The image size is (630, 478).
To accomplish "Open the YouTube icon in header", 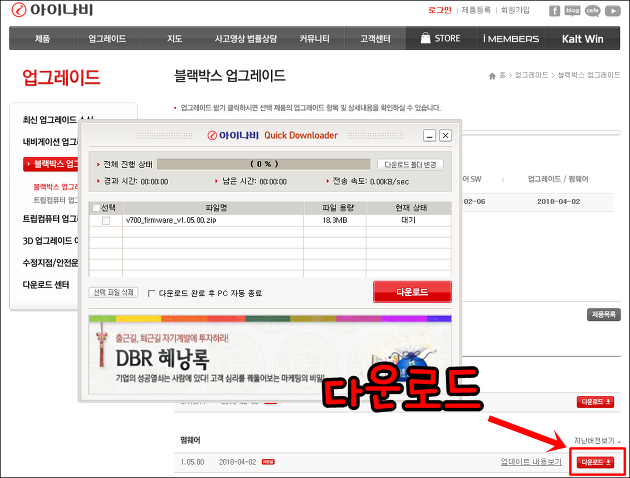I will (x=612, y=11).
